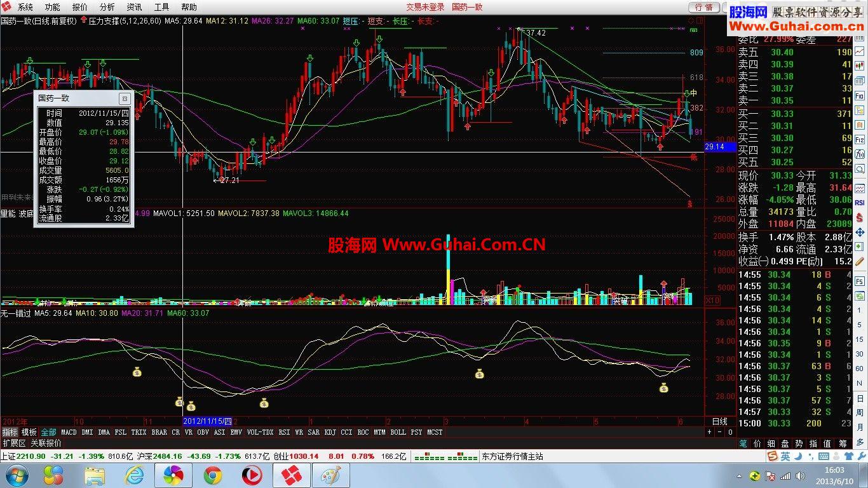Image resolution: width=868 pixels, height=488 pixels.
Task: Select the VOL-TDX indicator tab
Action: [x=260, y=432]
